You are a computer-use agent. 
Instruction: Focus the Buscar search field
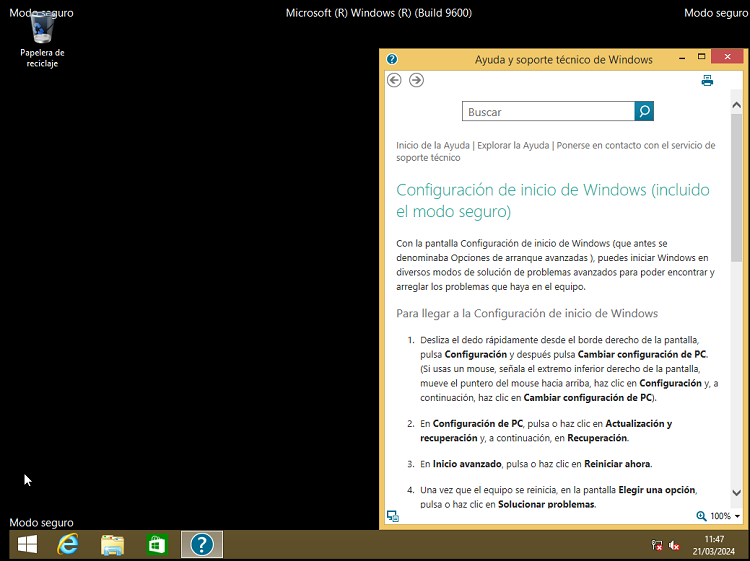548,112
